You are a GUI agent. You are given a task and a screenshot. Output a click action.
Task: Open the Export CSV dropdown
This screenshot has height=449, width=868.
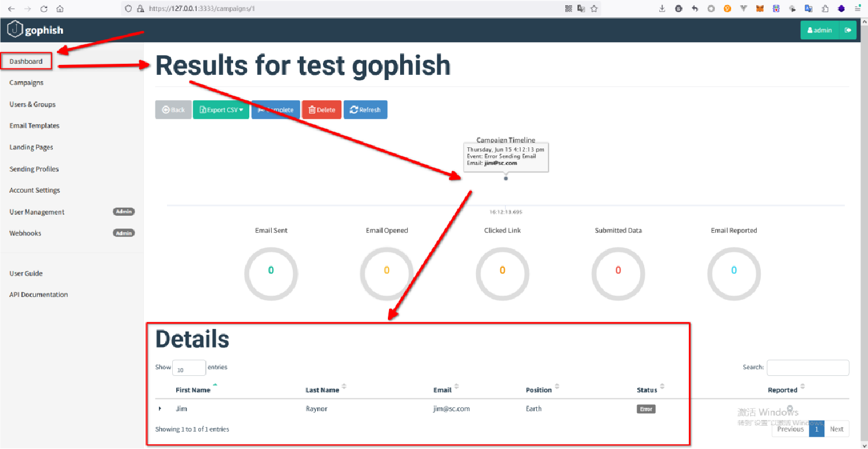[221, 110]
